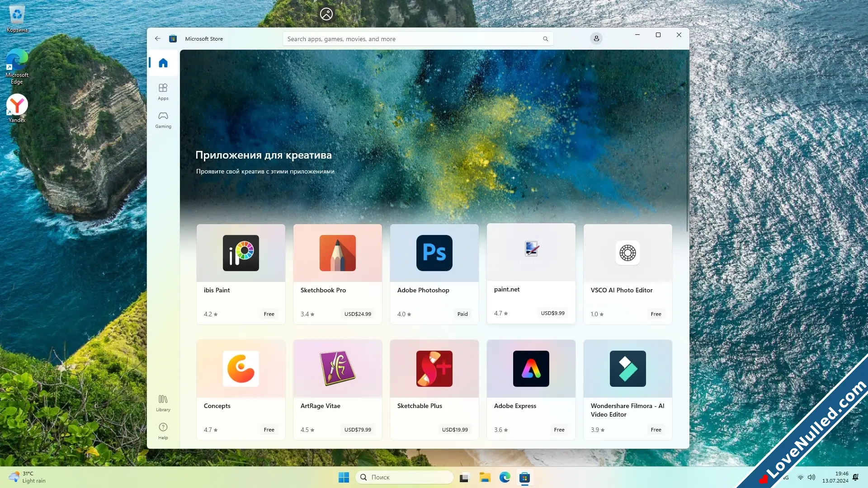
Task: Open the ibis Paint app icon
Action: tap(241, 253)
